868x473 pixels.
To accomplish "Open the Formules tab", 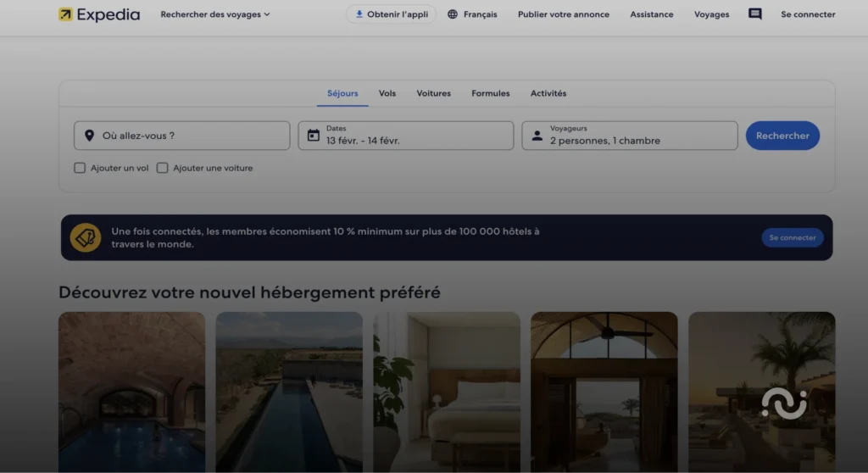I will coord(491,93).
